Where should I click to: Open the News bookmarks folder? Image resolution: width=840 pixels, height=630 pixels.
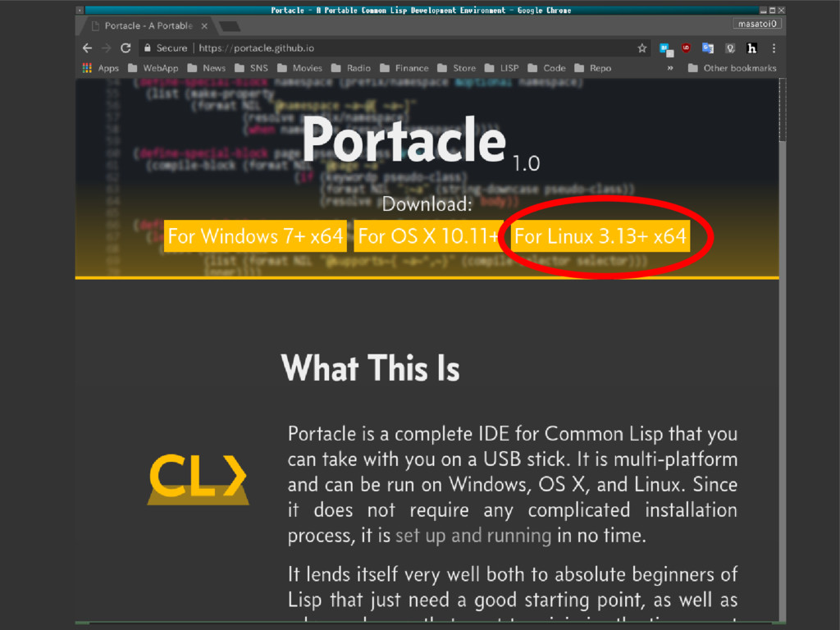[206, 68]
